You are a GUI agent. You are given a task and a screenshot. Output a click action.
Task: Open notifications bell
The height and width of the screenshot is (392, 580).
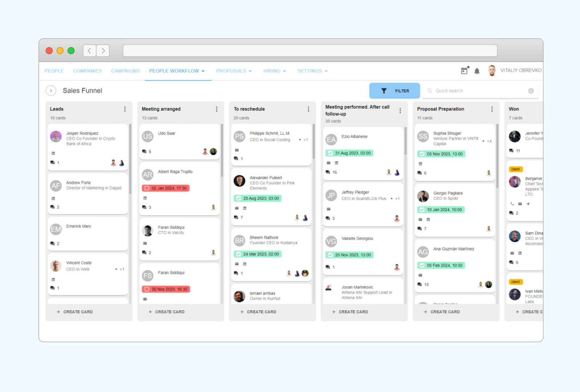tap(477, 71)
